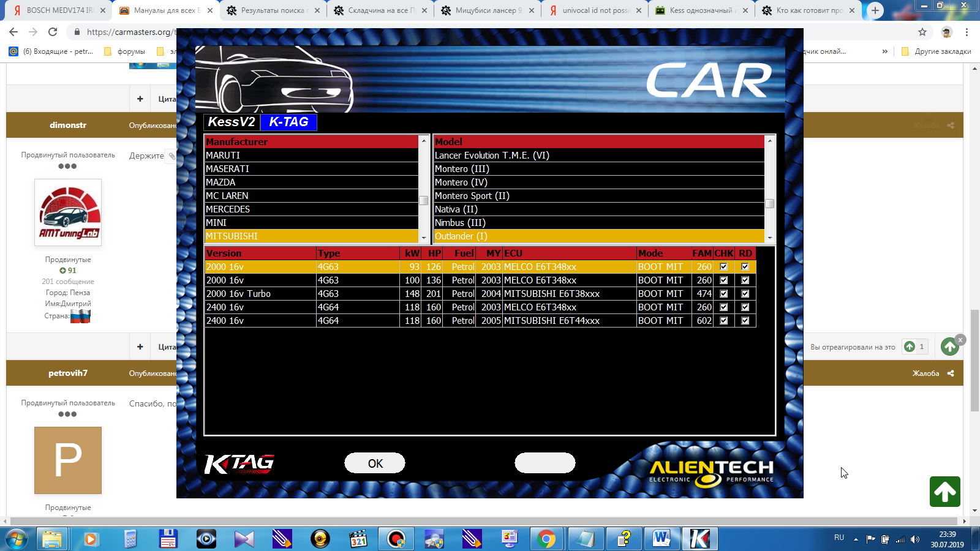
Task: Open Google Chrome from the taskbar
Action: pyautogui.click(x=546, y=539)
